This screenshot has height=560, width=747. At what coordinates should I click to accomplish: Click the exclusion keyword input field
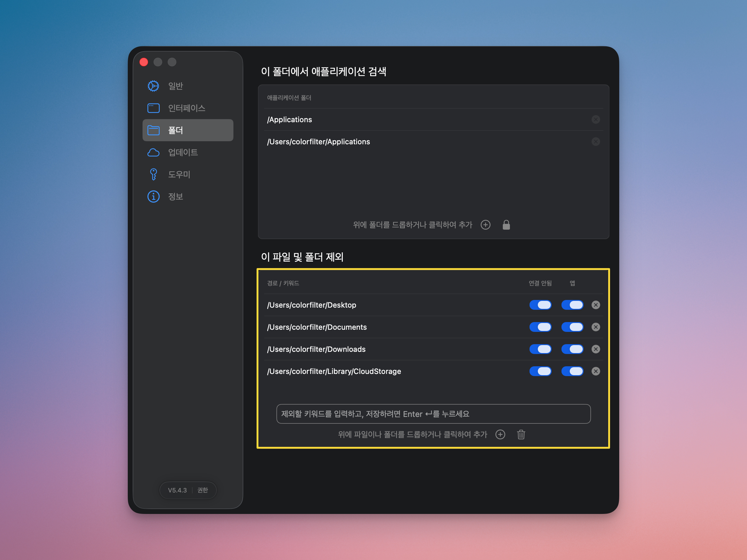coord(433,414)
